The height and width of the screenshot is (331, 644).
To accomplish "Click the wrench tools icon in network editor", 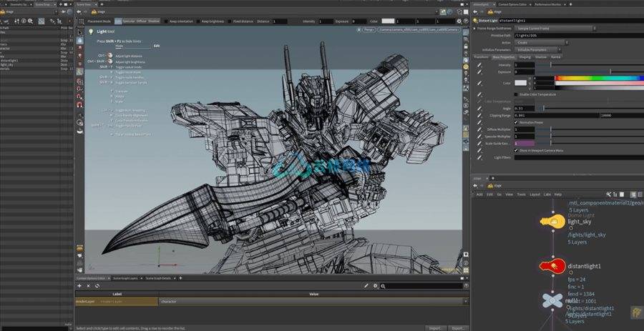I will tap(609, 194).
